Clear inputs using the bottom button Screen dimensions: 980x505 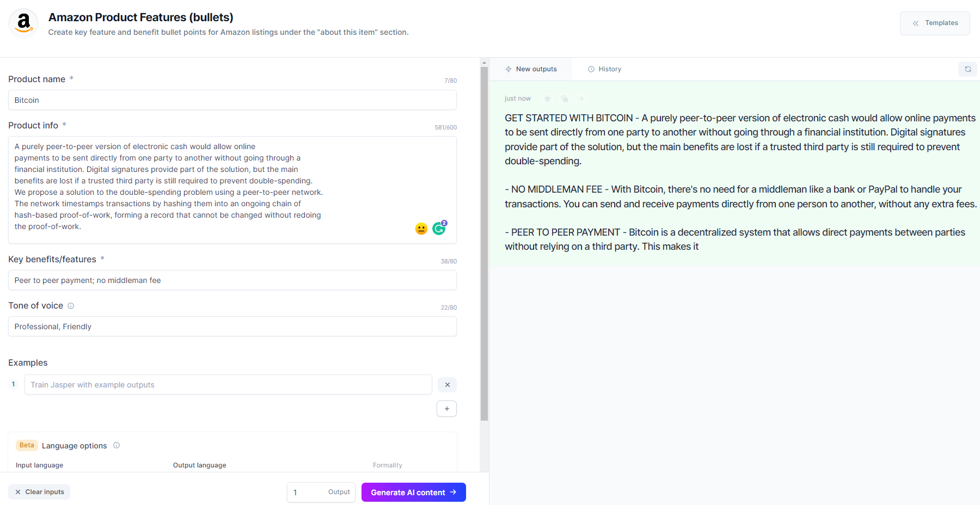pos(39,492)
